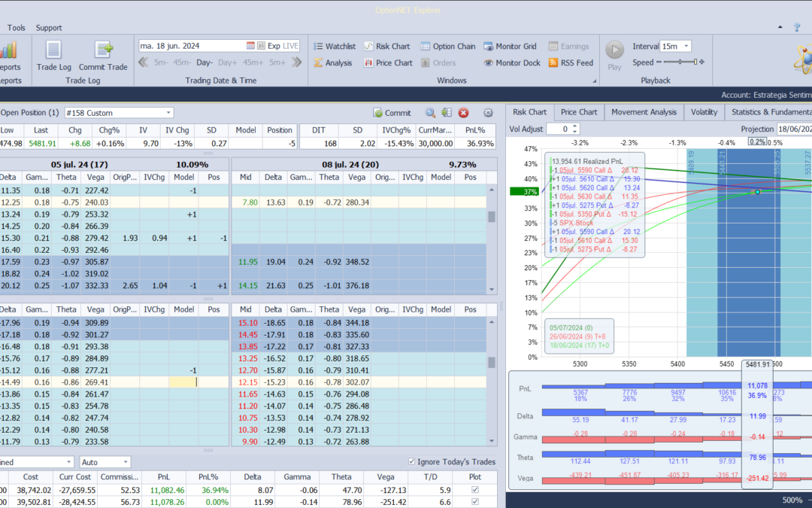The height and width of the screenshot is (508, 812).
Task: Open position settings gear icon
Action: point(488,113)
